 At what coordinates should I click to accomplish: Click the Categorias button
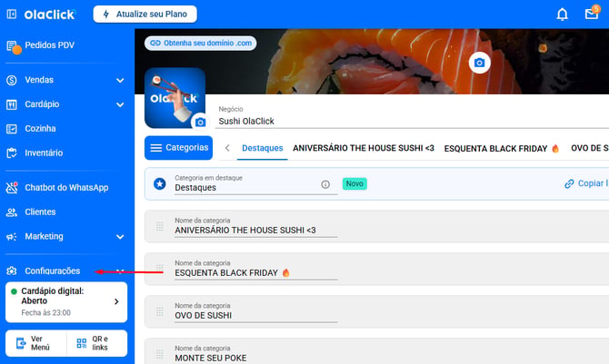pyautogui.click(x=179, y=148)
